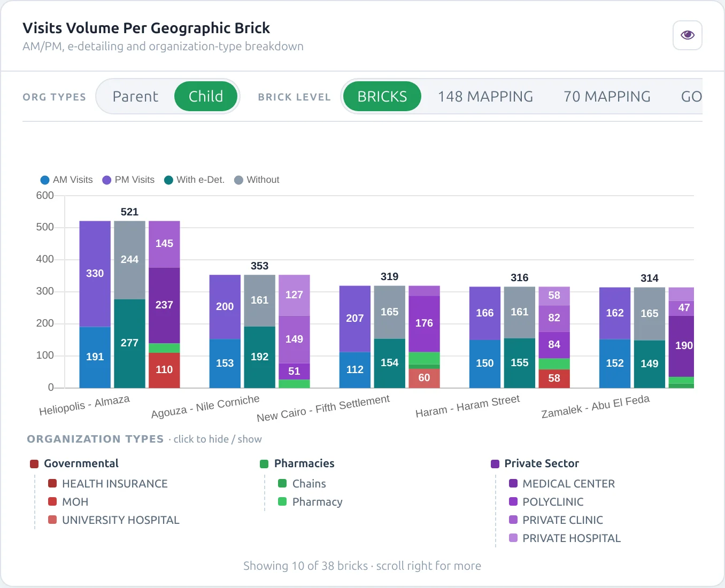This screenshot has width=725, height=588.
Task: Click Heliopolis With e-Det. segment 277
Action: coord(129,344)
